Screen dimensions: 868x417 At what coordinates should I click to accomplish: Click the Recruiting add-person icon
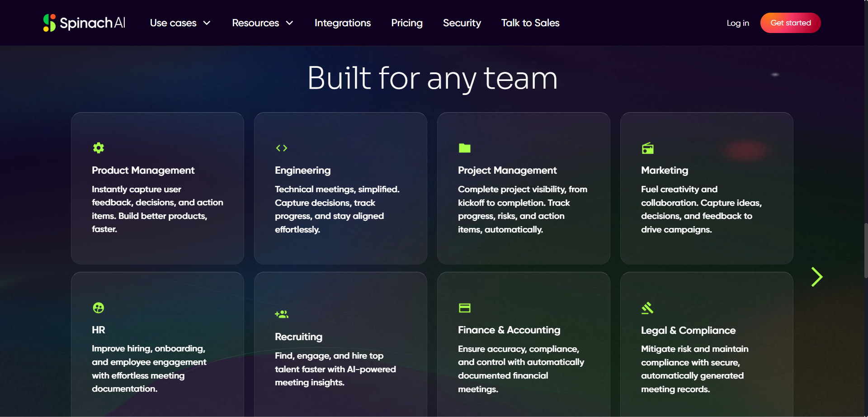coord(282,314)
